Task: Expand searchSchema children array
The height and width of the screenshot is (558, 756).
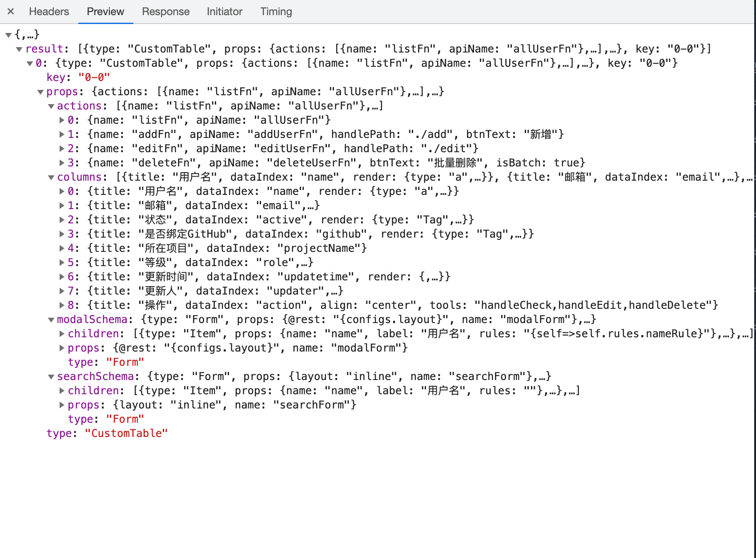Action: click(62, 391)
